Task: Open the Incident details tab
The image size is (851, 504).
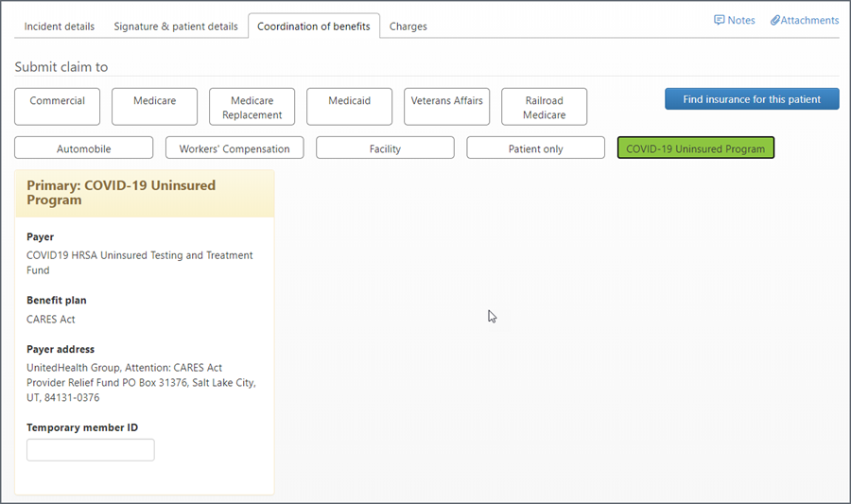Action: 60,26
